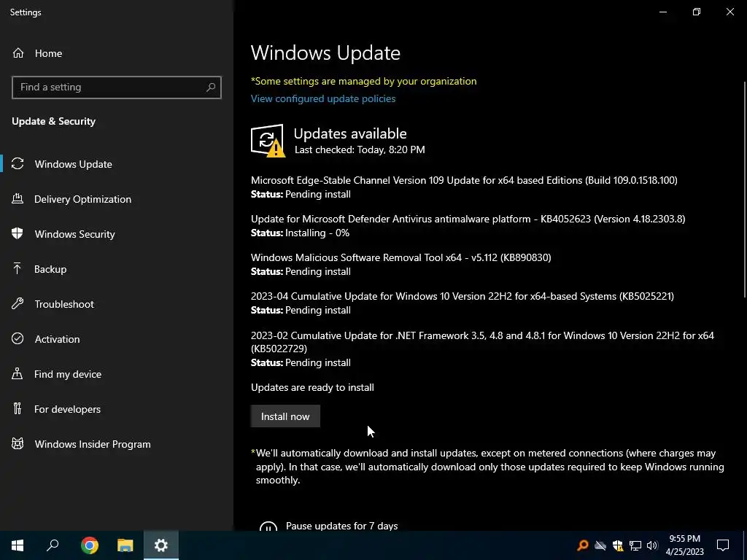
Task: Open View configured update policies link
Action: point(323,98)
